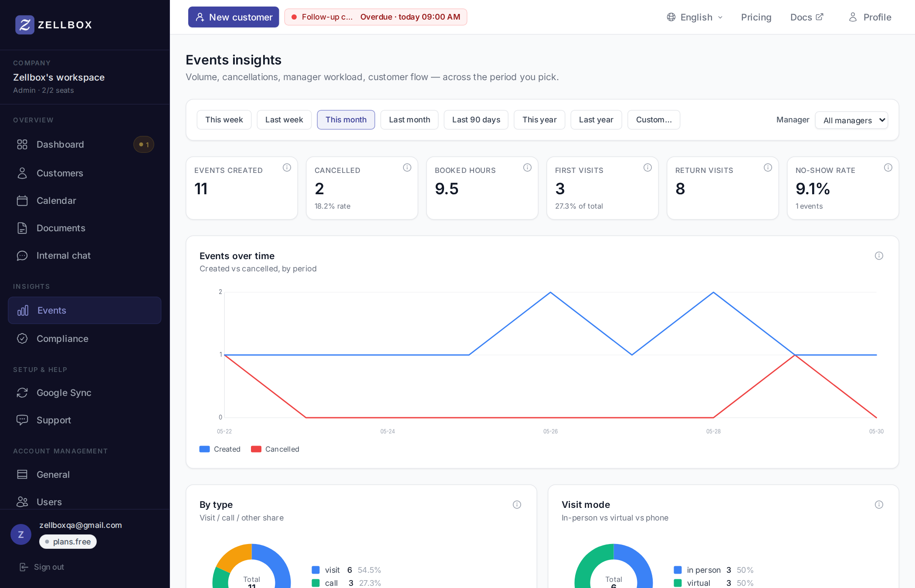Click the plans.free plan badge
Screen dimensions: 915x588
pos(68,542)
